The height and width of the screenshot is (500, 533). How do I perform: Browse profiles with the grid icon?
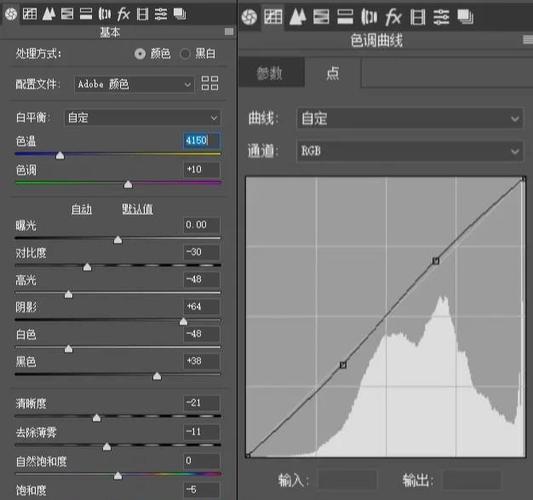[210, 83]
